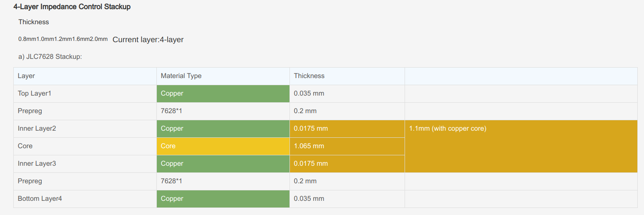Click the green Copper cell for Top Layer1
The width and height of the screenshot is (644, 215).
pyautogui.click(x=223, y=94)
